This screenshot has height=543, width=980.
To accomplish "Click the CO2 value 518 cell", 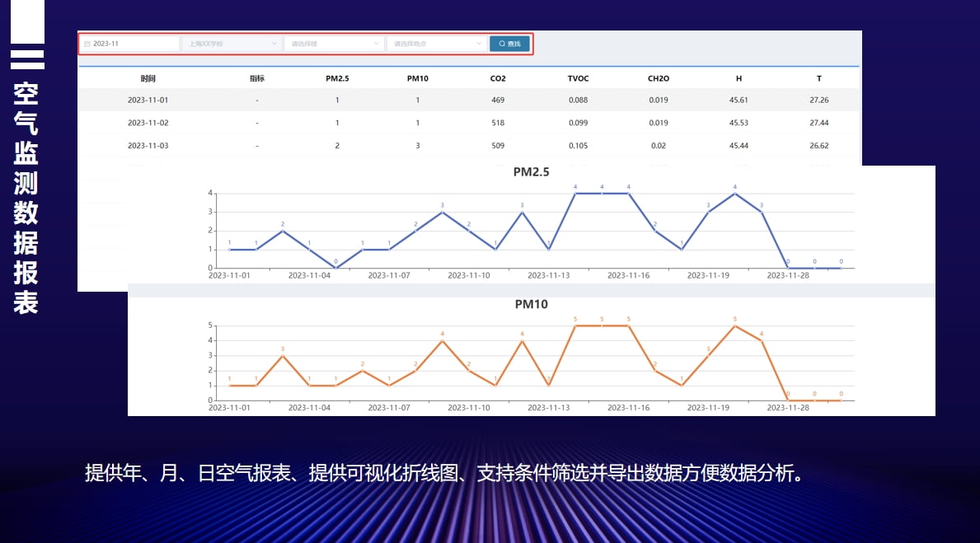I will pos(498,123).
